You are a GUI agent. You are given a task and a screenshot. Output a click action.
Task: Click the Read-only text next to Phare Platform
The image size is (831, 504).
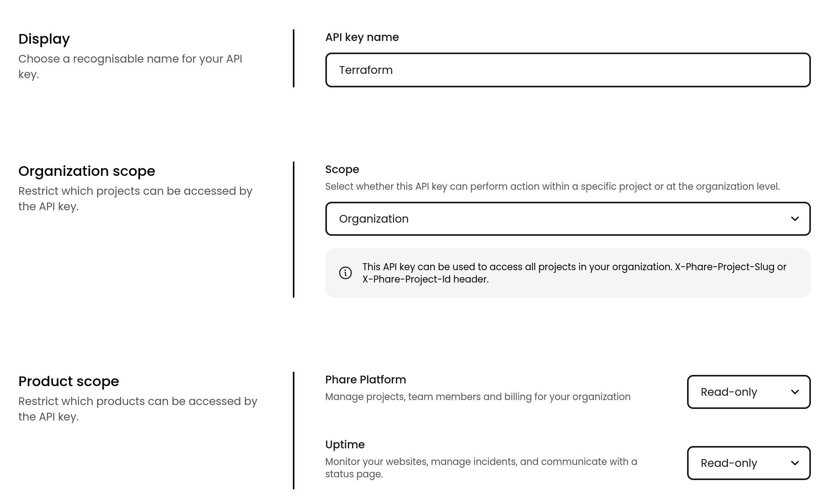point(728,392)
